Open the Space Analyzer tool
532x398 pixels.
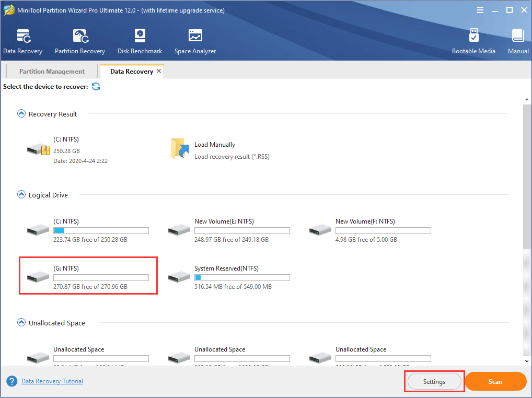tap(195, 41)
